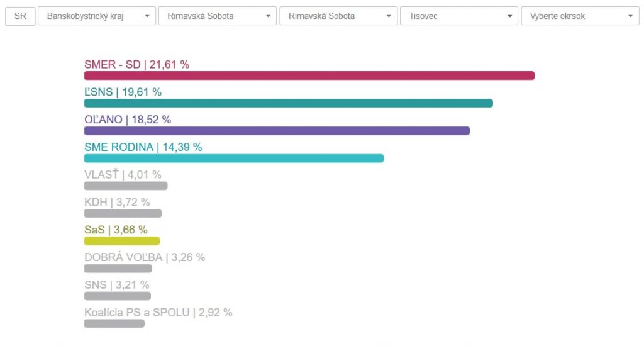Open the Vyberte okrsok dropdown

[x=580, y=16]
